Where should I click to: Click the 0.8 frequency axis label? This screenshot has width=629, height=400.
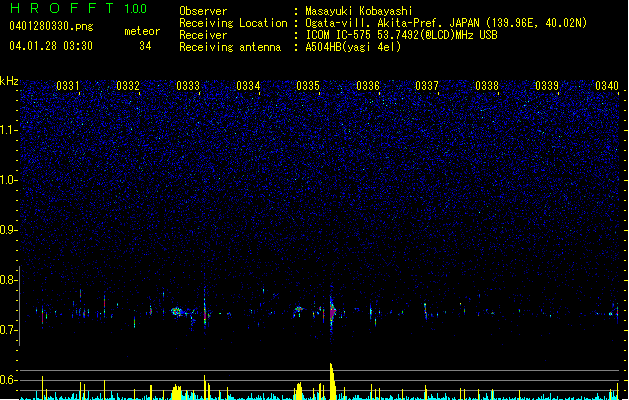[x=8, y=280]
